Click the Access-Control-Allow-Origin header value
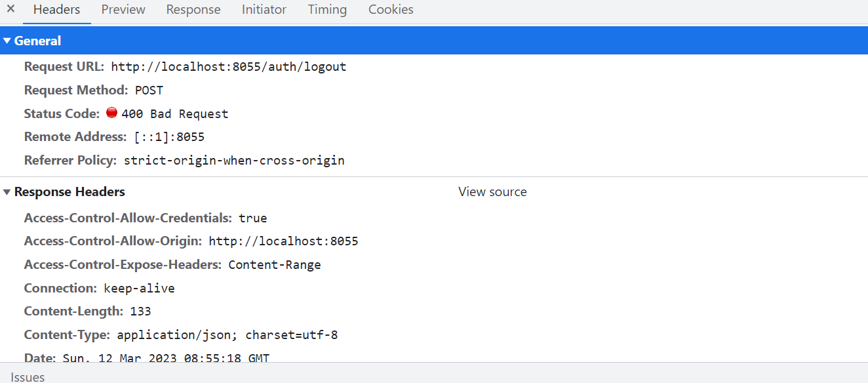Viewport: 868px width, 383px height. (283, 241)
